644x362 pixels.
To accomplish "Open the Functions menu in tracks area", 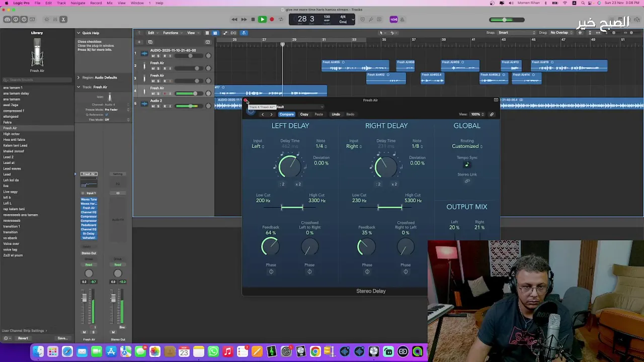I will 172,33.
